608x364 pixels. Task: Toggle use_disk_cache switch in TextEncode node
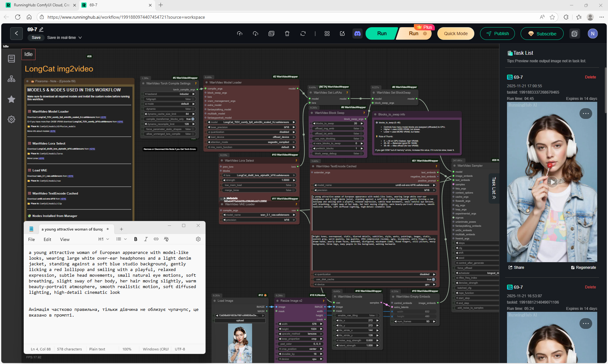pos(433,280)
